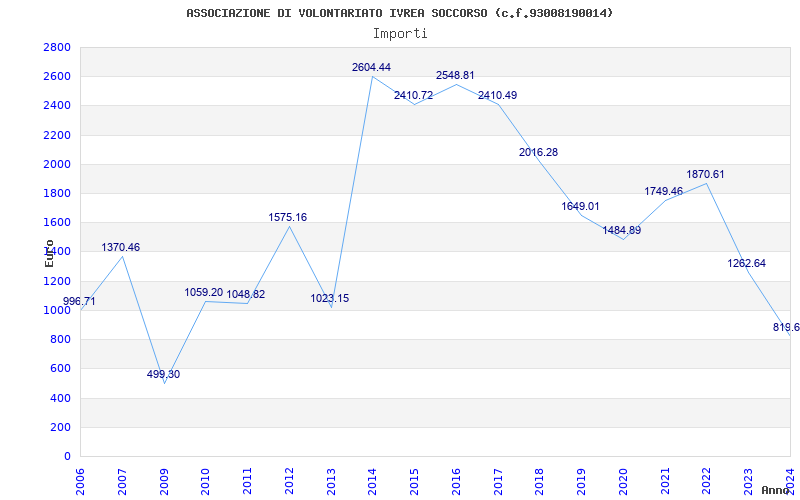Click the data label 1870.61
800x500 pixels.
click(706, 174)
